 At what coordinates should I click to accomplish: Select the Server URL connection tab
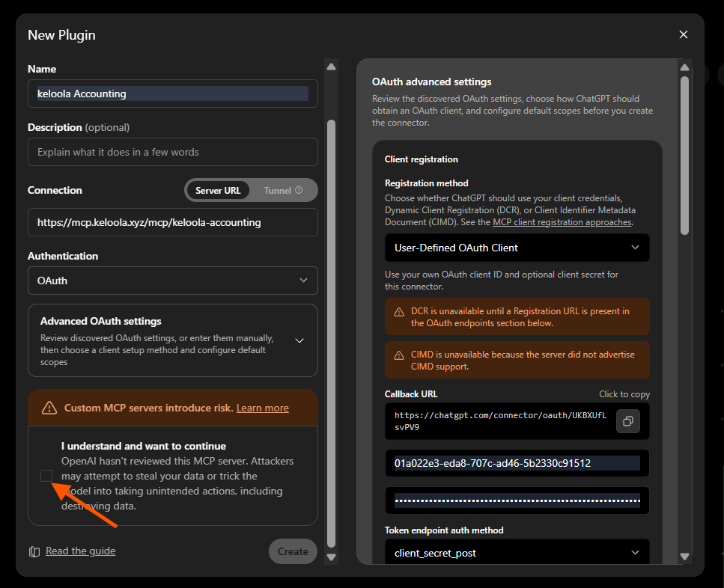217,191
